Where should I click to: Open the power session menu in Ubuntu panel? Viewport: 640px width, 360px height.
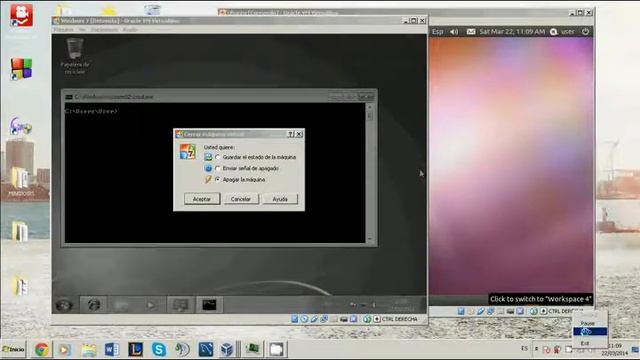point(585,31)
